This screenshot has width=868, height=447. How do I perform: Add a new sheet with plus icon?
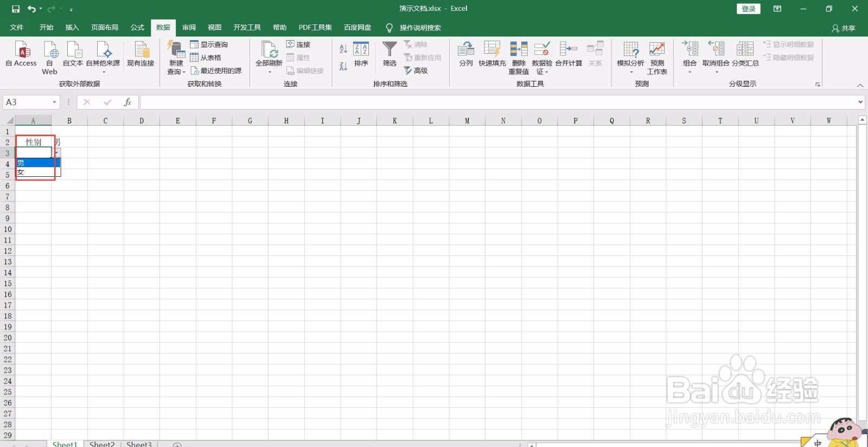coord(177,445)
